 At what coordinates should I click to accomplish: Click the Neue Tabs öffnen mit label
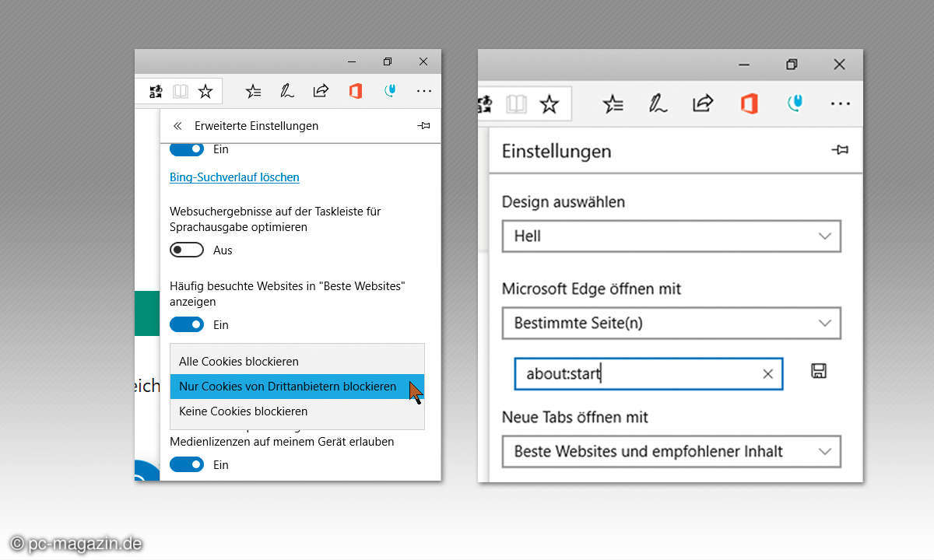pyautogui.click(x=575, y=417)
